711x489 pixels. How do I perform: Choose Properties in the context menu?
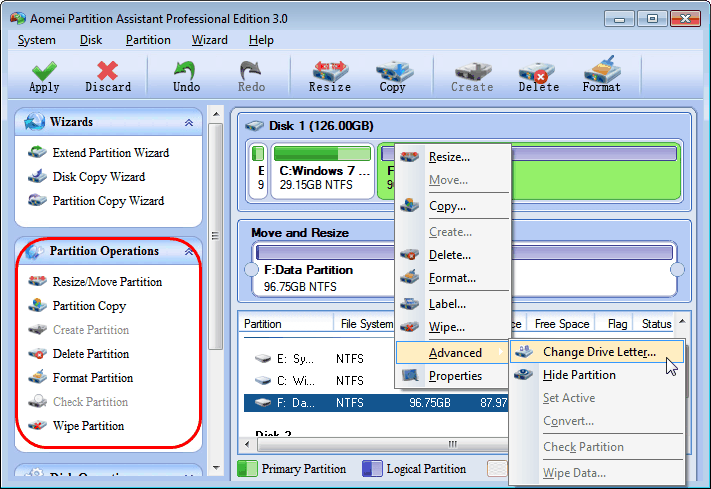453,376
